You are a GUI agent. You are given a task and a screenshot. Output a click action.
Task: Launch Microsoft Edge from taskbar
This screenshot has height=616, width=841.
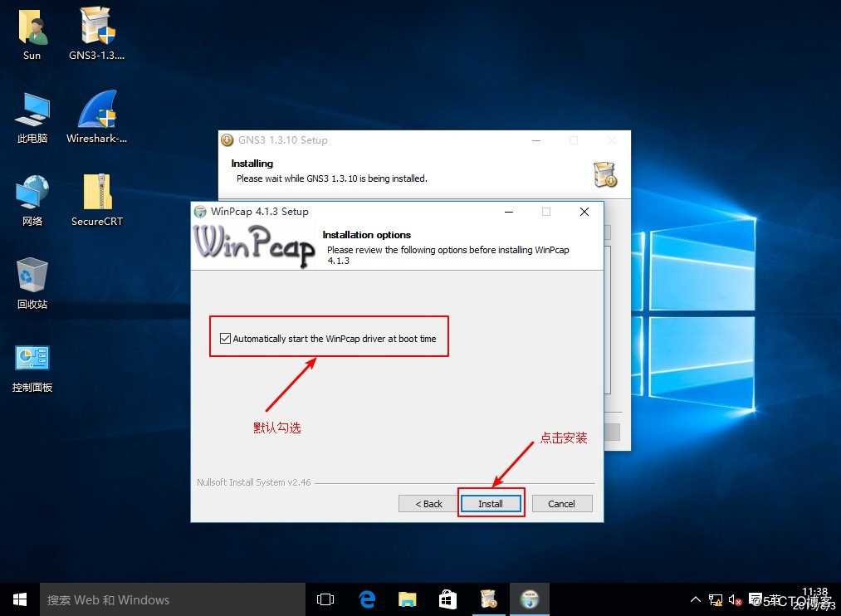point(367,599)
